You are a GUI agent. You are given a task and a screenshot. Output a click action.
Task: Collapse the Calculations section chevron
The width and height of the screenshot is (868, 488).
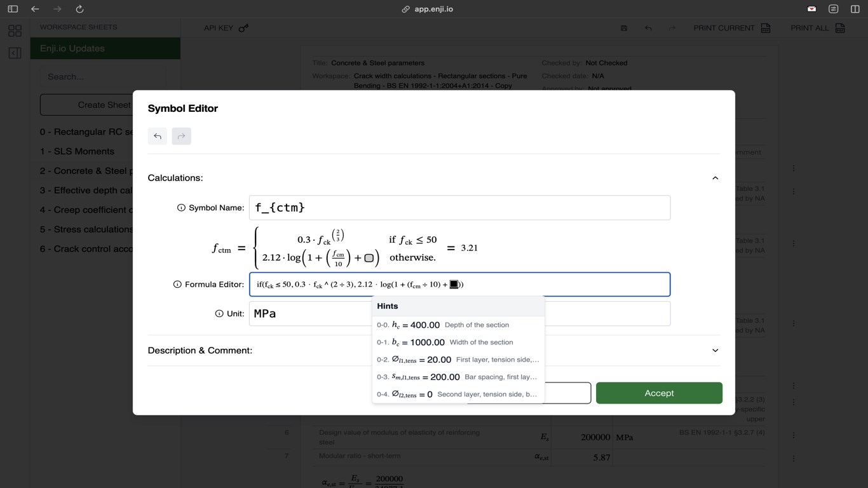[715, 178]
